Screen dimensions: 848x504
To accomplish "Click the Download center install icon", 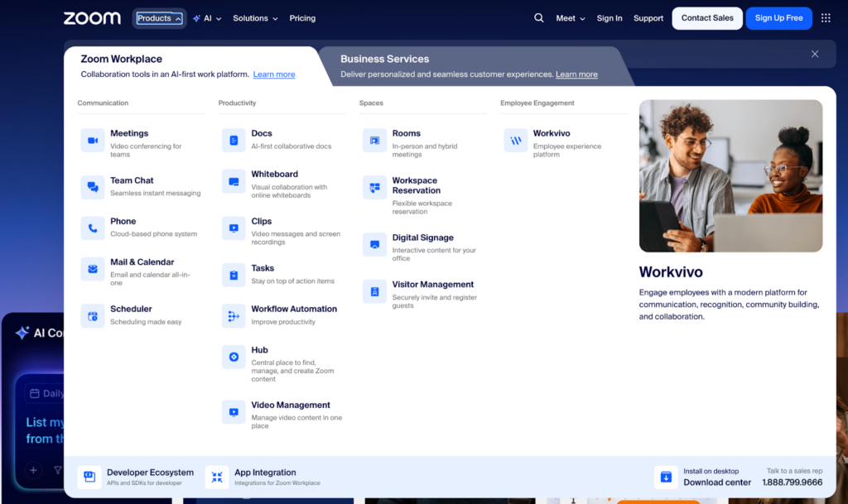I will (666, 477).
